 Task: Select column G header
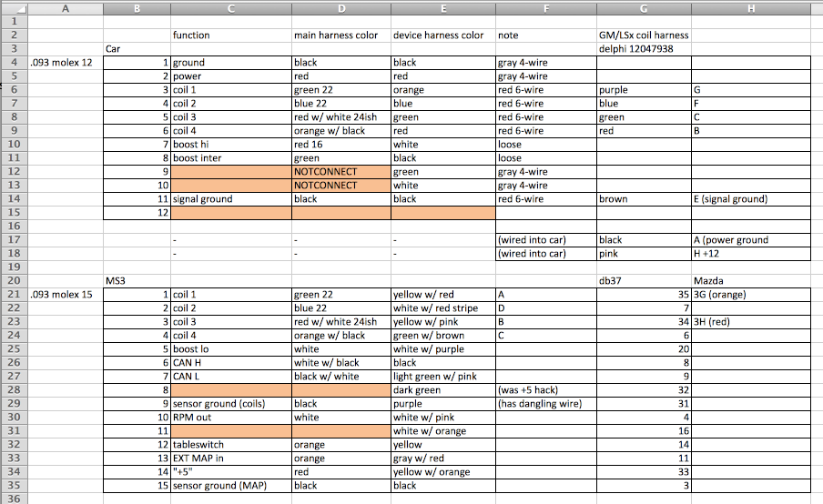pos(644,8)
